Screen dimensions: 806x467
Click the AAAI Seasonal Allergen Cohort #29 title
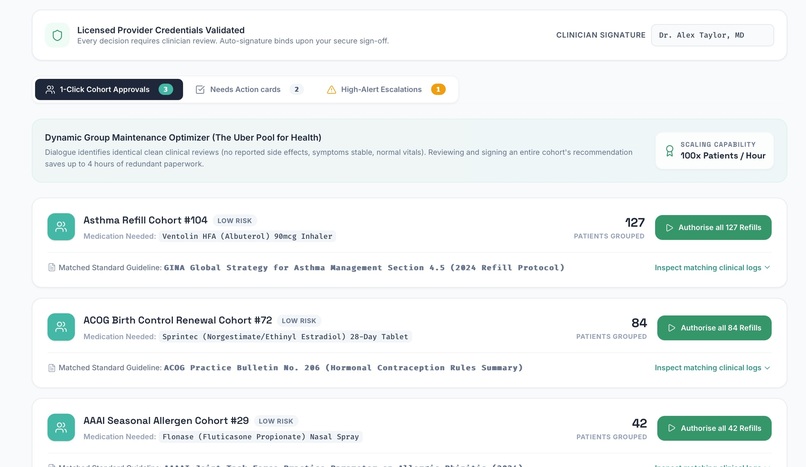tap(166, 420)
